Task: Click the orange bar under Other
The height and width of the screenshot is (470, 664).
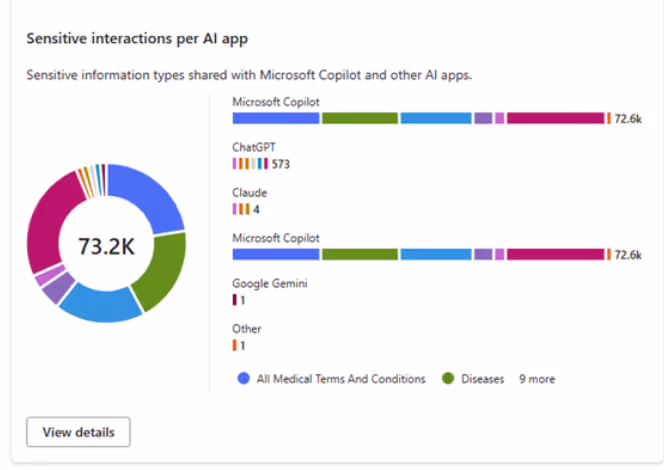Action: tap(235, 345)
